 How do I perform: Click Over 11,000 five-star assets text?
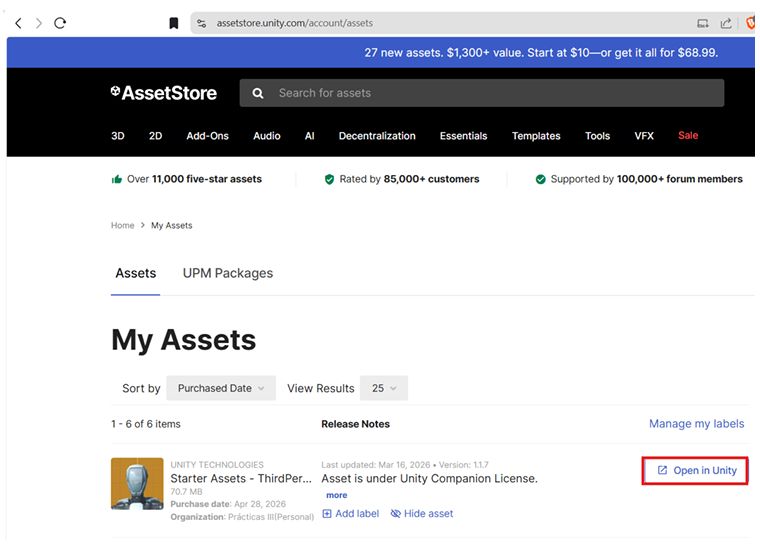[194, 179]
